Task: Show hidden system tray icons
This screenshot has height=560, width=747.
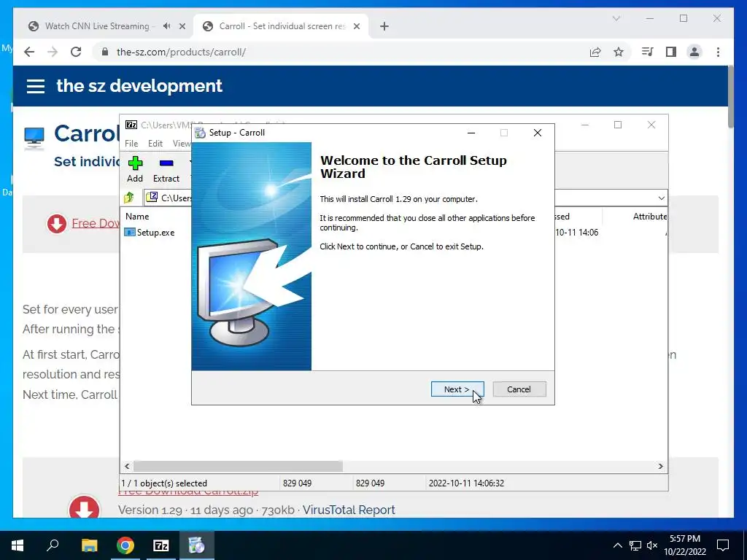Action: (617, 545)
